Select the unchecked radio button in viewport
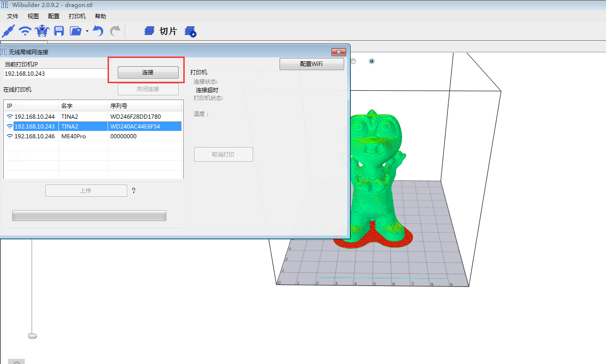Viewport: 606px width, 364px height. click(353, 61)
